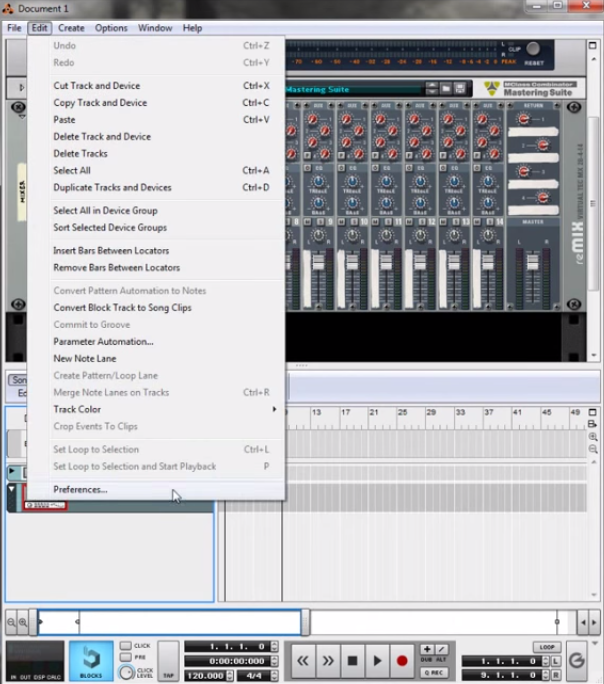Open the Window menu
The image size is (604, 684).
tap(155, 28)
